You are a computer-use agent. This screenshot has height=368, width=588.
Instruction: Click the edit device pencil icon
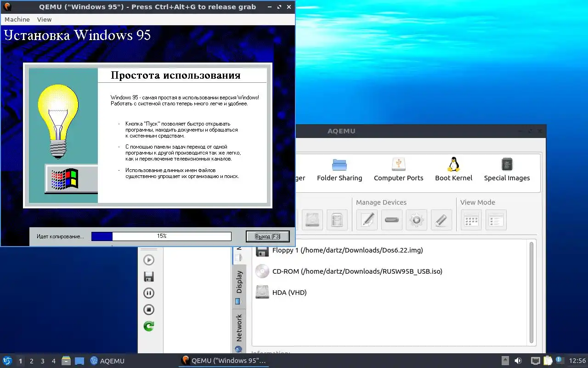pos(367,220)
